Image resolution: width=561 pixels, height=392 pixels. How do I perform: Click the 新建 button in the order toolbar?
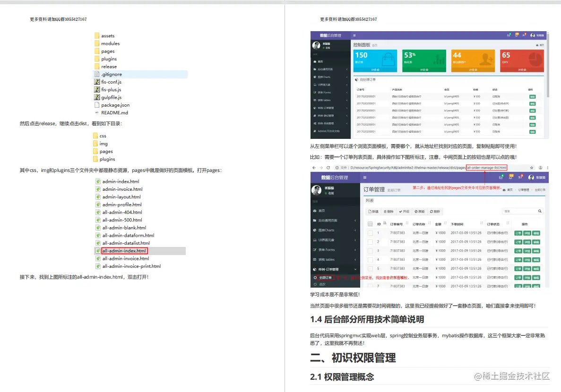(x=374, y=211)
